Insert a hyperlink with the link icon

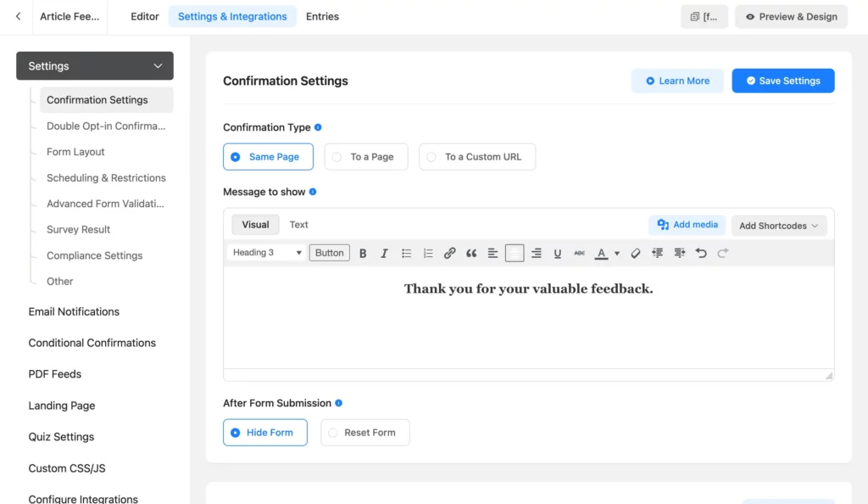pyautogui.click(x=449, y=253)
